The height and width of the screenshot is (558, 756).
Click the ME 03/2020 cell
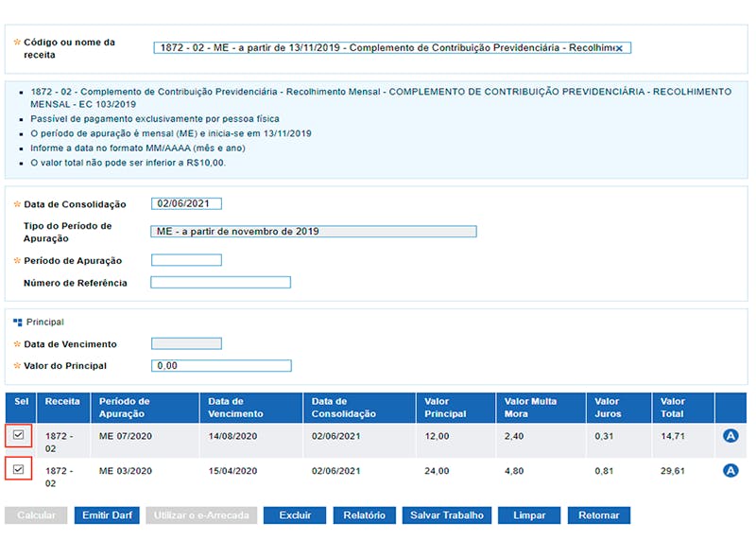[x=126, y=471]
